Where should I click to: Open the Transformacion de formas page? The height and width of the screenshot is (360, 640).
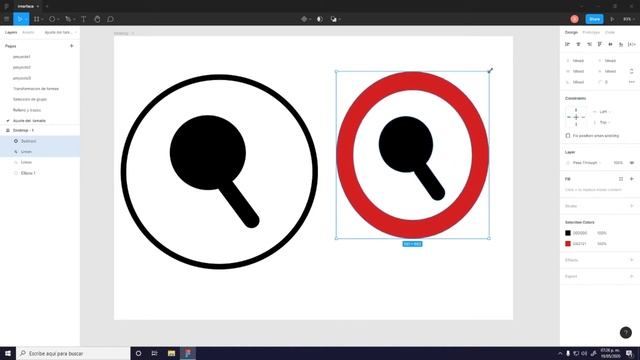pyautogui.click(x=36, y=89)
